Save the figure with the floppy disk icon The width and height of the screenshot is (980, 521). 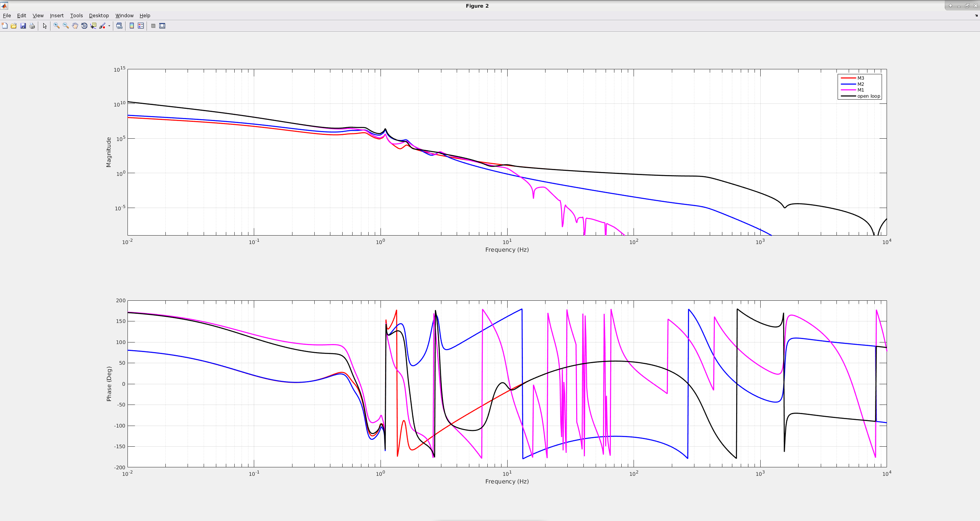point(23,26)
